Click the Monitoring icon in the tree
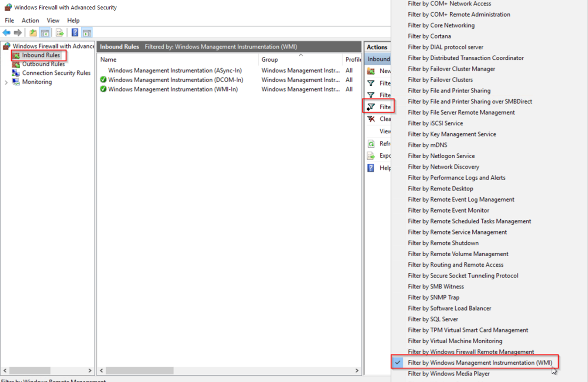588x382 pixels. [x=16, y=82]
